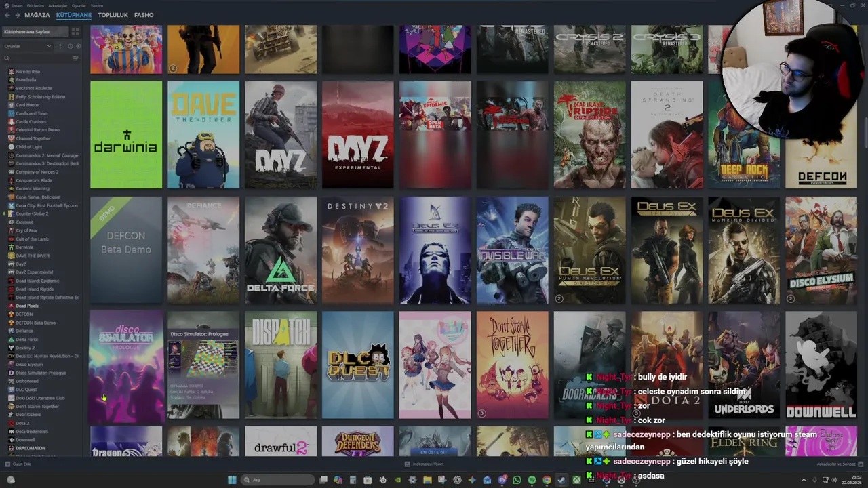Click the volume icon in the system tray
The height and width of the screenshot is (488, 868).
coord(834,480)
